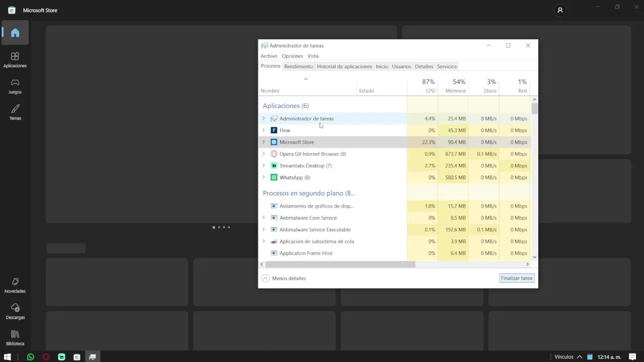Switch to the Inicio tab
644x362 pixels.
pos(382,66)
